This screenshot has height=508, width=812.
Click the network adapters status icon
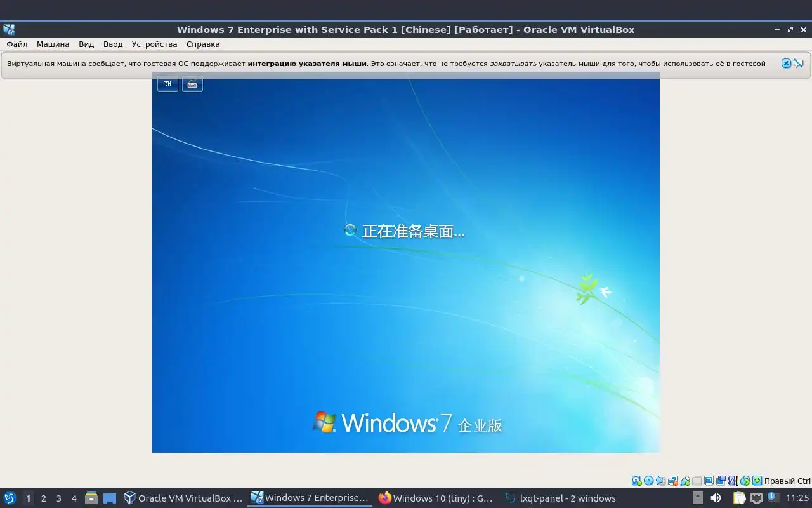tap(673, 481)
